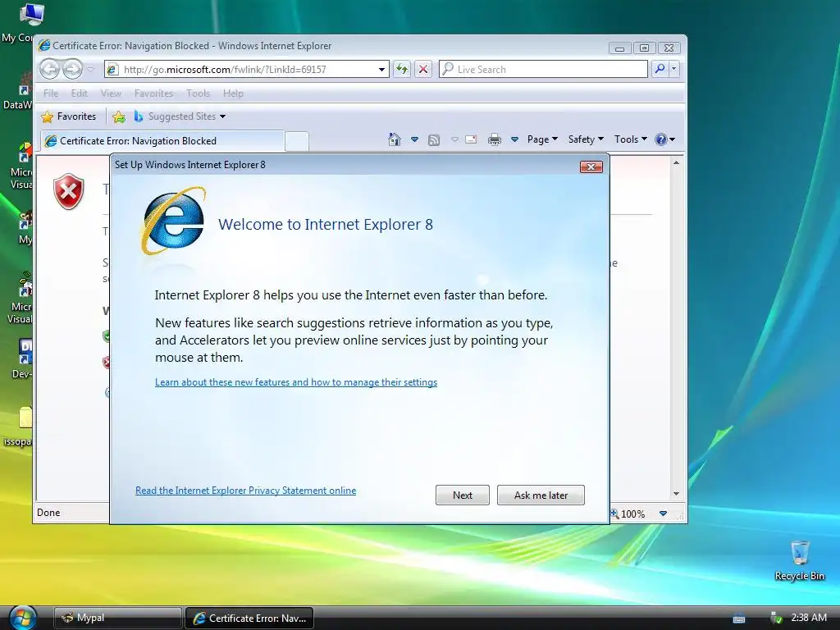Click the Back navigation arrow in Internet Explorer
840x630 pixels.
[x=49, y=69]
